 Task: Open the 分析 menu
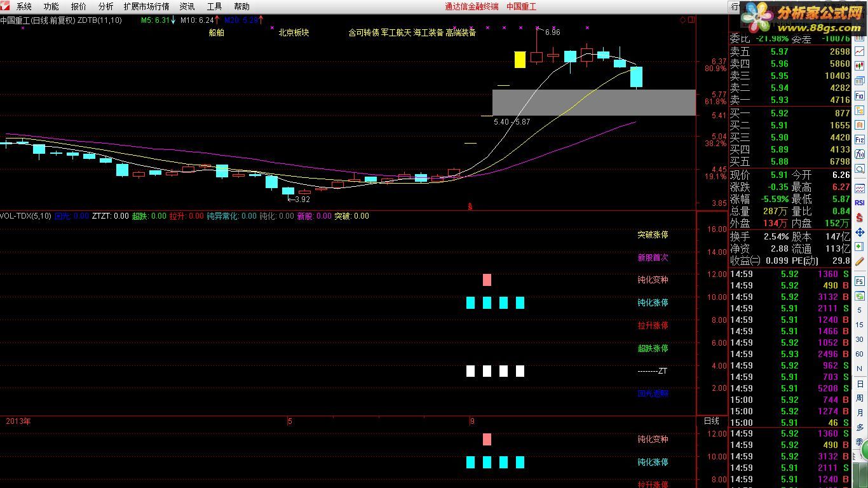click(105, 6)
